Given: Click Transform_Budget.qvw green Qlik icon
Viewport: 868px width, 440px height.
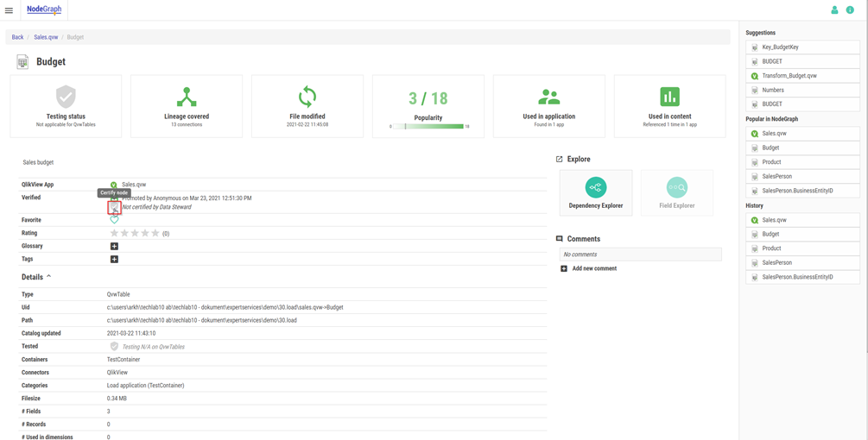Looking at the screenshot, I should [755, 76].
